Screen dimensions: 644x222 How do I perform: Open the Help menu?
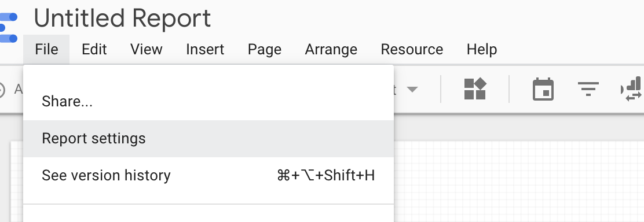point(482,49)
